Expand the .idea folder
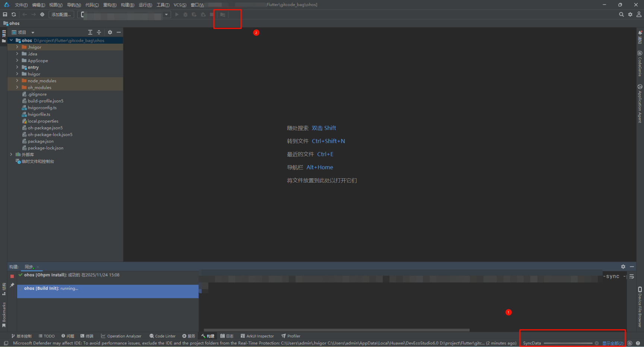The width and height of the screenshot is (644, 347). coord(17,54)
